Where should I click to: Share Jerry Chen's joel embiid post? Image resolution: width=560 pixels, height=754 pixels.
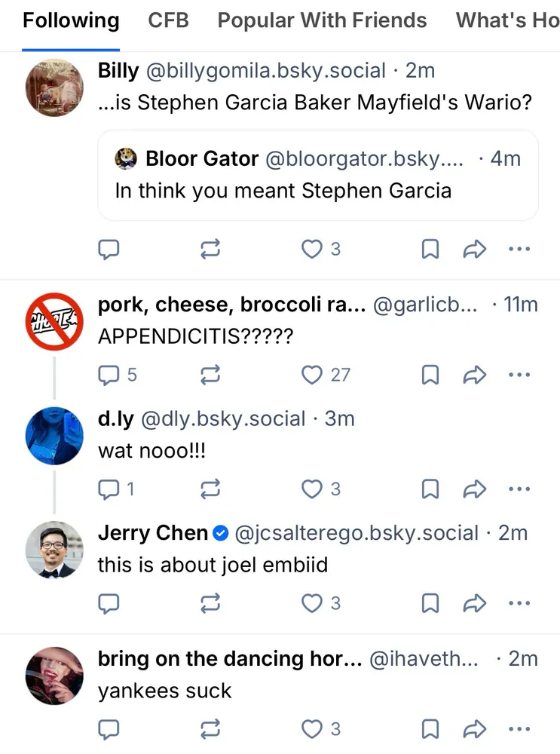tap(475, 603)
